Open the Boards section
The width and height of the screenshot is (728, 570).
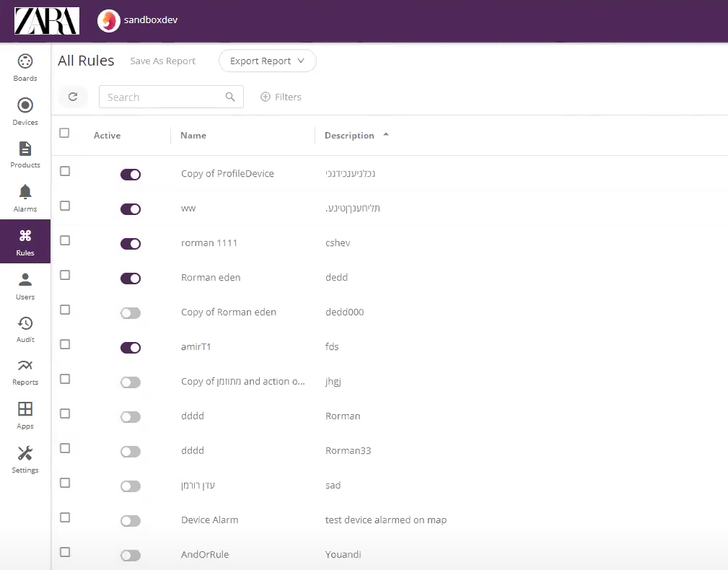coord(25,66)
